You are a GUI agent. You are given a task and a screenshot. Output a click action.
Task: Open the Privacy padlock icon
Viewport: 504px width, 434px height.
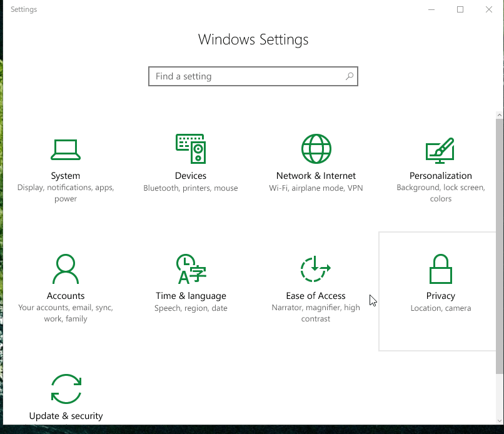point(441,269)
